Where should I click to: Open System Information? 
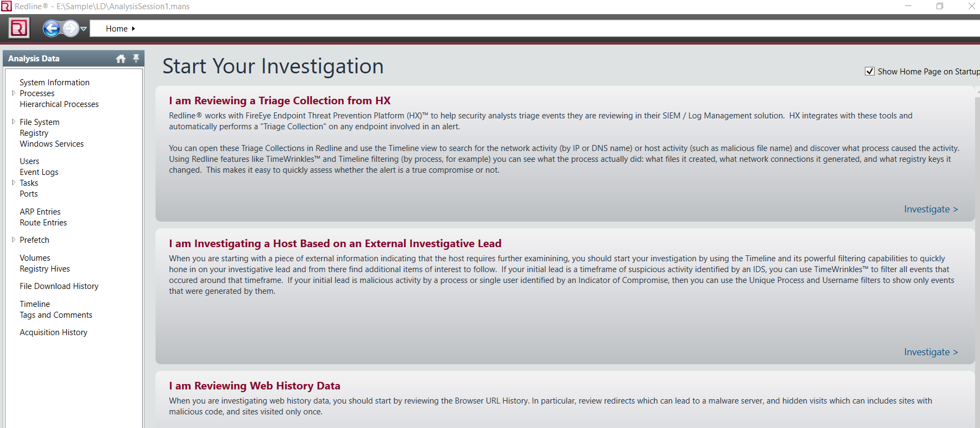(x=55, y=83)
